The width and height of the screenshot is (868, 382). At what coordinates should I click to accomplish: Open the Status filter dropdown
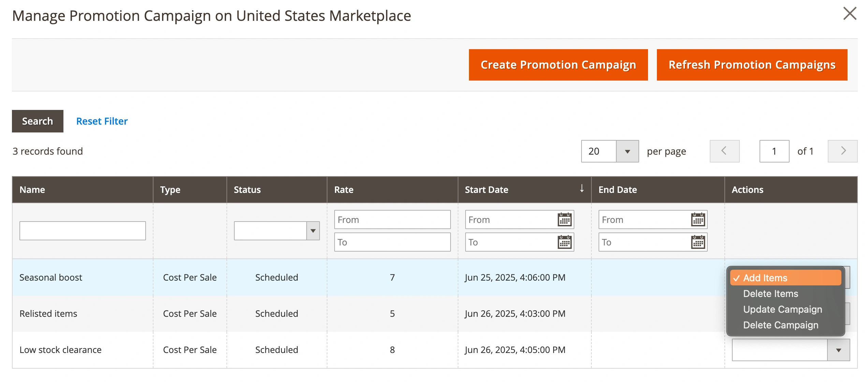pos(277,231)
